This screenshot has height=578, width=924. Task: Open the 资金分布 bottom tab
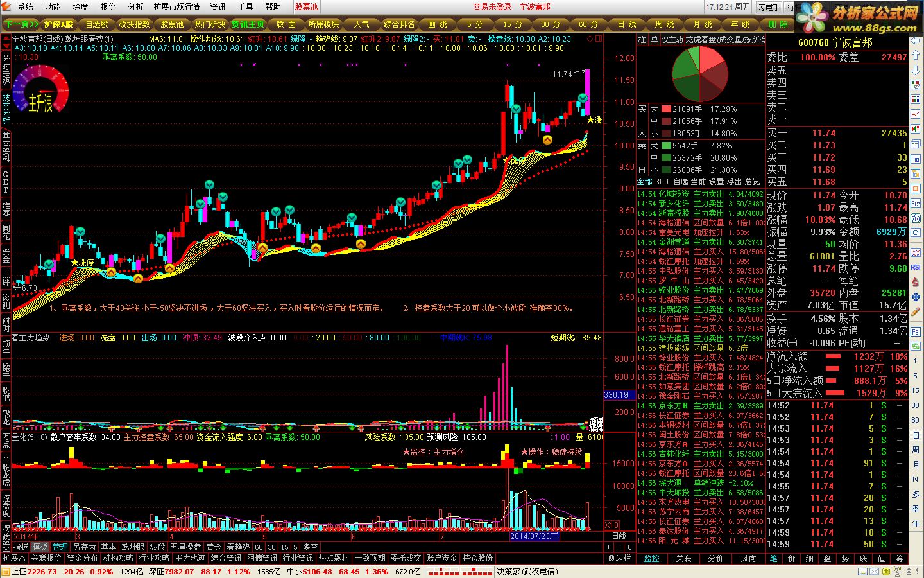(82, 558)
